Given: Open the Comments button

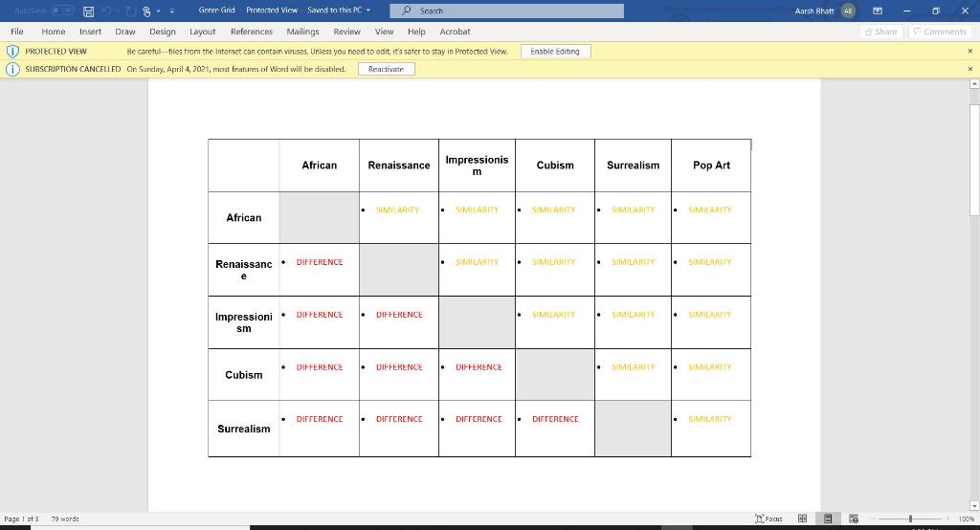Looking at the screenshot, I should click(940, 32).
